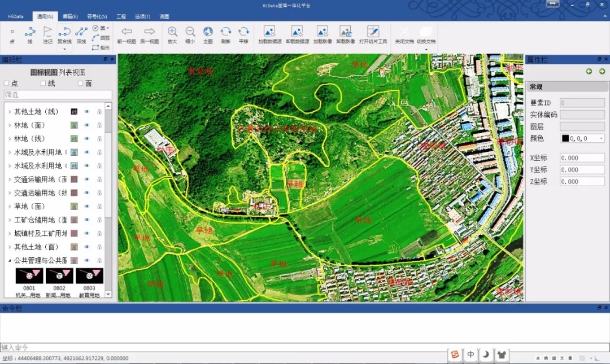Expand the 其他土地（面） tree node
This screenshot has height=364, width=610.
click(x=10, y=247)
